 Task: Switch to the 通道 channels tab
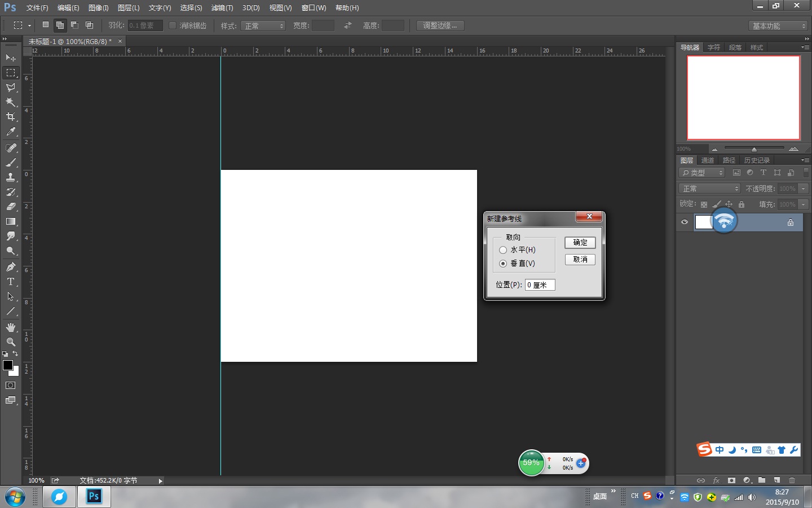point(707,160)
